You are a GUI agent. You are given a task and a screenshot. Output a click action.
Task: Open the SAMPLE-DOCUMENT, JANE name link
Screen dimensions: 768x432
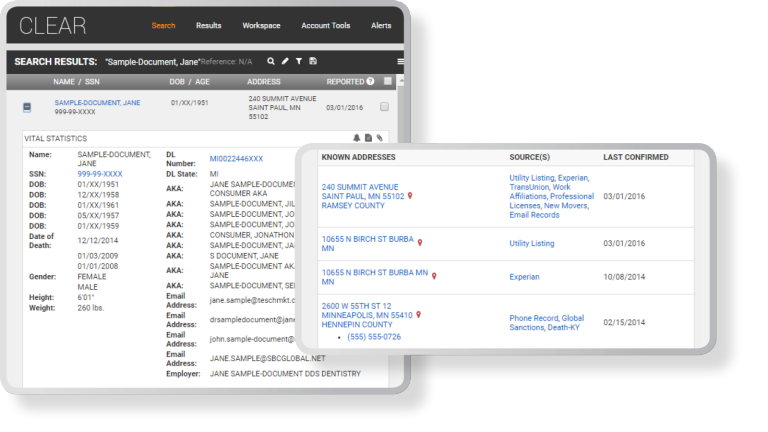coord(97,102)
